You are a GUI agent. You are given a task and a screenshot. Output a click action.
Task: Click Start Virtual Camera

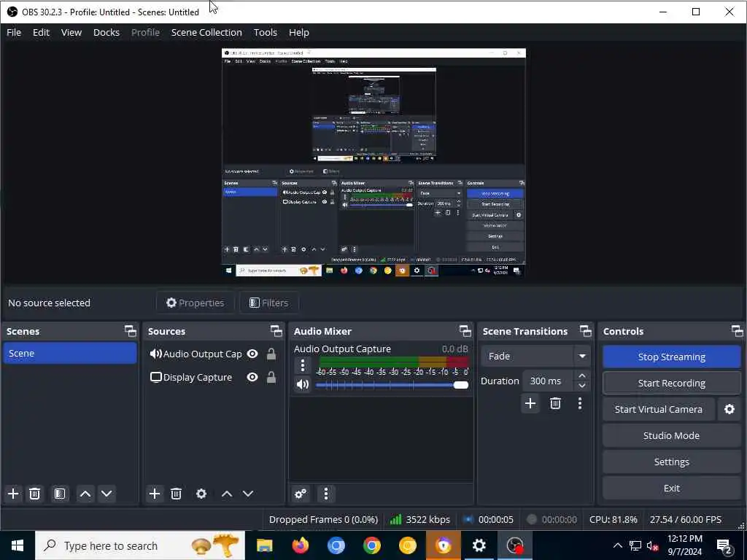point(659,409)
